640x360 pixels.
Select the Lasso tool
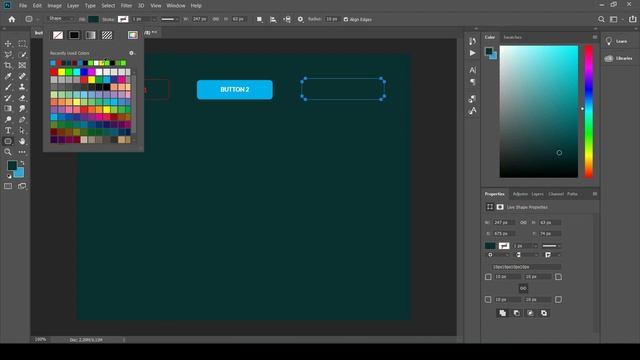(8, 55)
